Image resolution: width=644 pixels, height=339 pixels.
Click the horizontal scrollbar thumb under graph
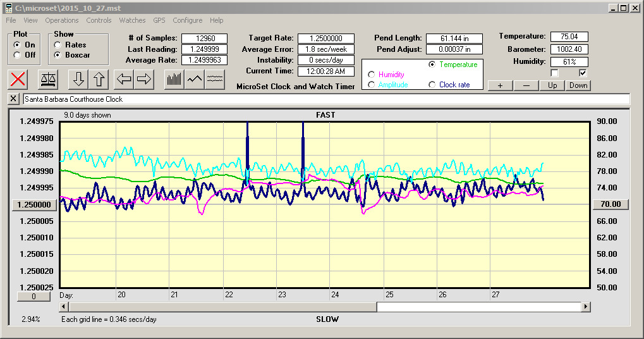click(222, 307)
